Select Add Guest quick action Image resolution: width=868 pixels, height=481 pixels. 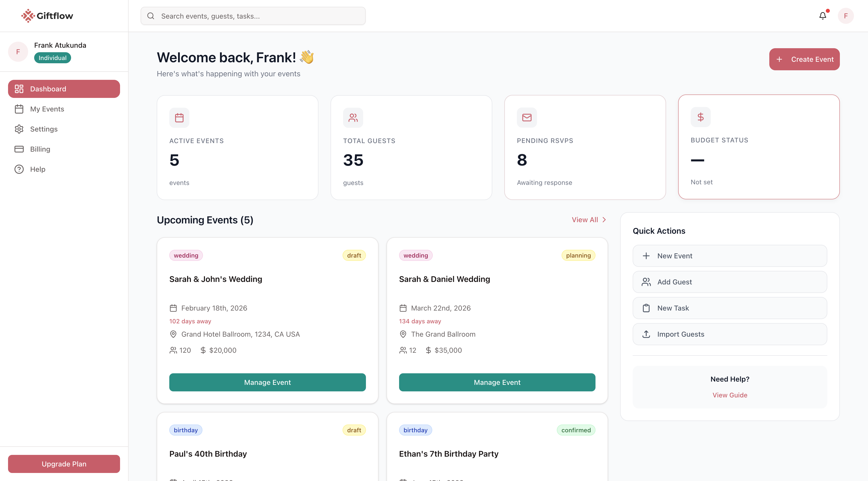730,282
